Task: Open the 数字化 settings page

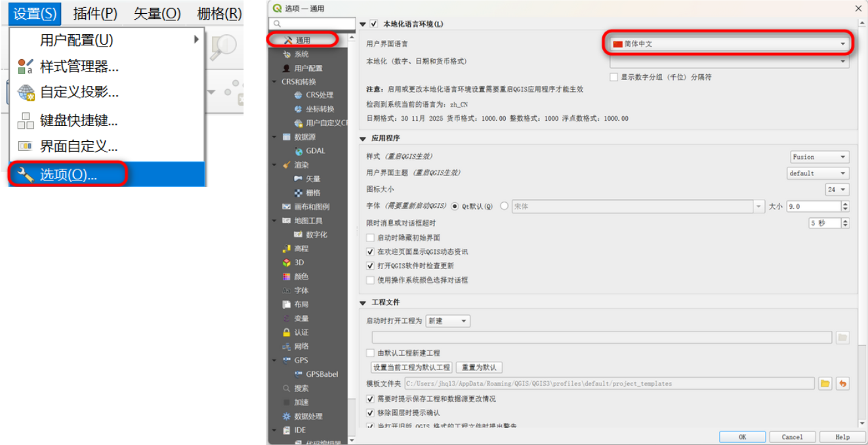Action: click(316, 234)
